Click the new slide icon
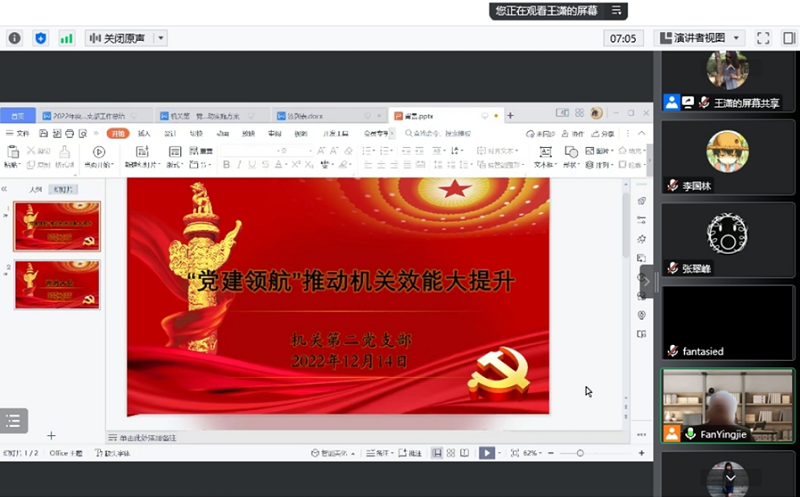 (142, 152)
